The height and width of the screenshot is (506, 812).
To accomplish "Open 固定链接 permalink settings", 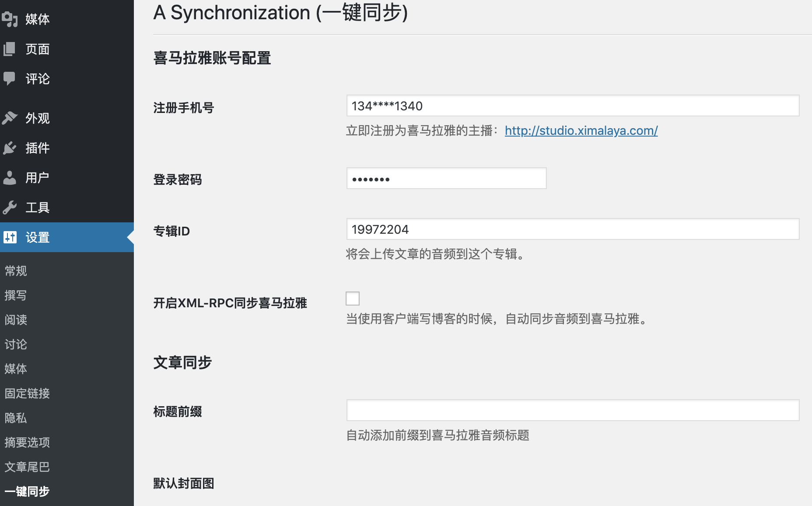I will click(27, 394).
